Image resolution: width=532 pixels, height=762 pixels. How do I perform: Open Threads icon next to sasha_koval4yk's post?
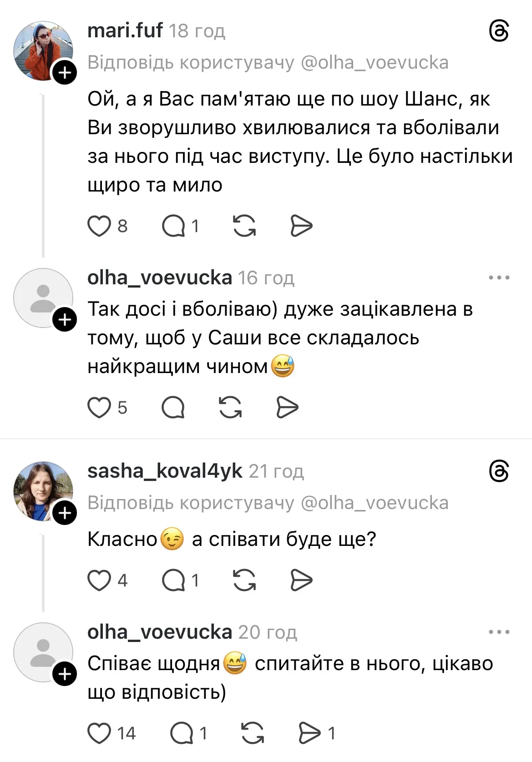click(x=499, y=471)
